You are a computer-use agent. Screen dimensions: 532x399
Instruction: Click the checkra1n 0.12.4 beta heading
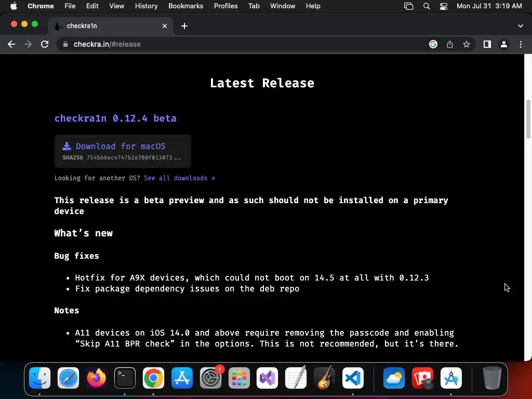(x=115, y=118)
